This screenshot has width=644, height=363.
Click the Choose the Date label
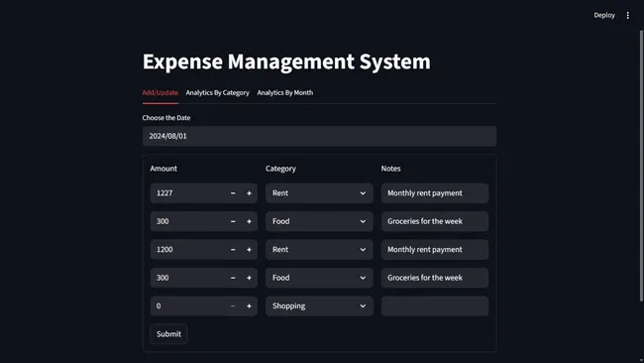click(x=165, y=118)
